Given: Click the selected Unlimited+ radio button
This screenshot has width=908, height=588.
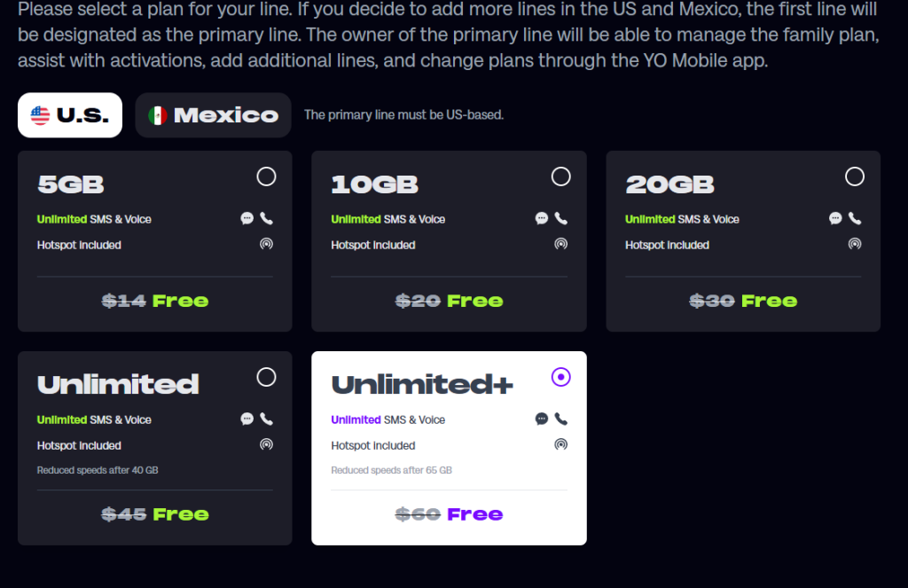Looking at the screenshot, I should [560, 377].
